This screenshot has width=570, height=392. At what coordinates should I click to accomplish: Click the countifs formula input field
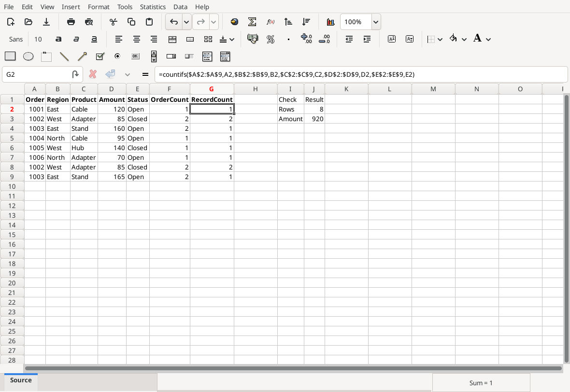361,74
